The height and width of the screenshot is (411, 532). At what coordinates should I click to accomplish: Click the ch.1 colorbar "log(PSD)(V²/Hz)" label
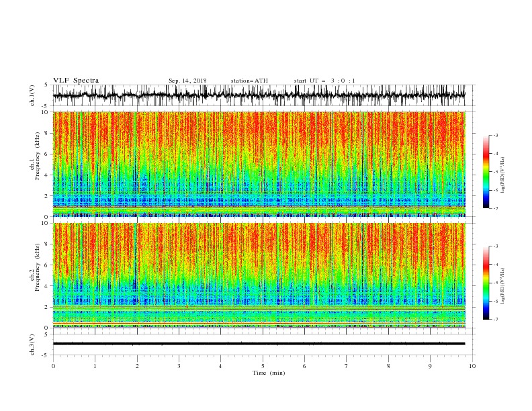click(x=503, y=175)
